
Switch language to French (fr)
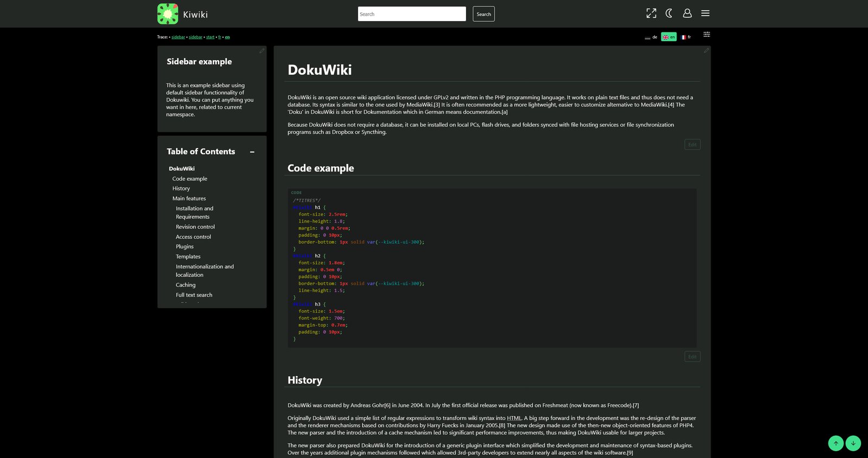[686, 37]
